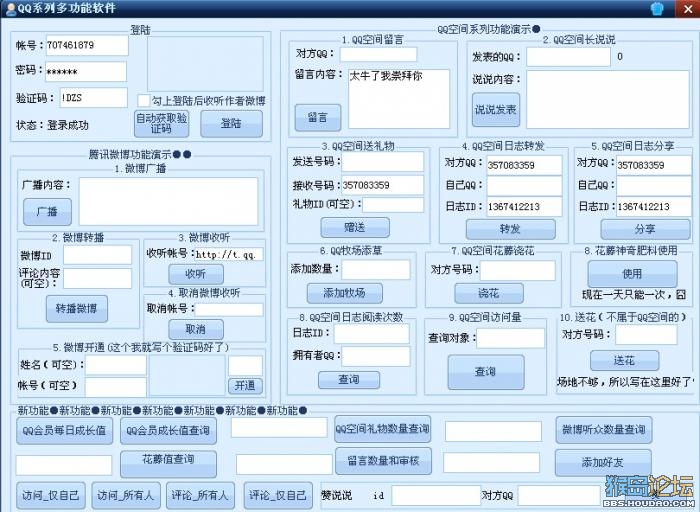The image size is (700, 512).
Task: Click the 留言数量和审核 button
Action: (x=383, y=461)
